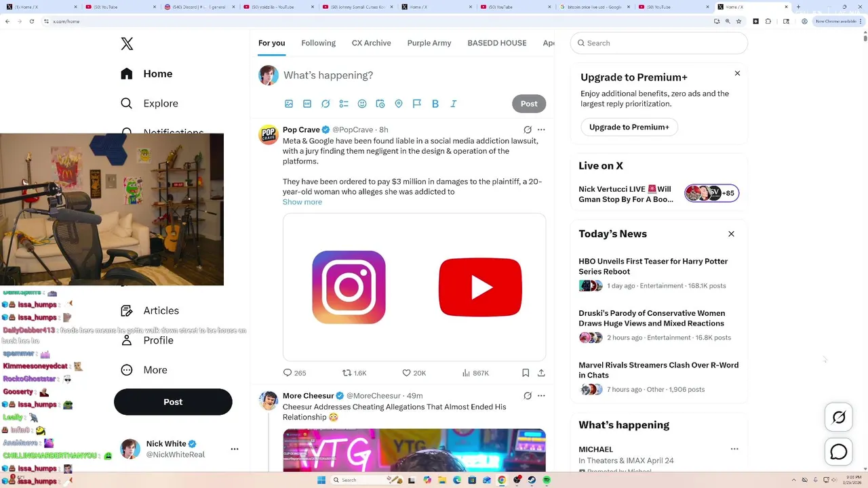Click the Grok enhance icon in the composer
The height and width of the screenshot is (488, 868).
pos(325,104)
